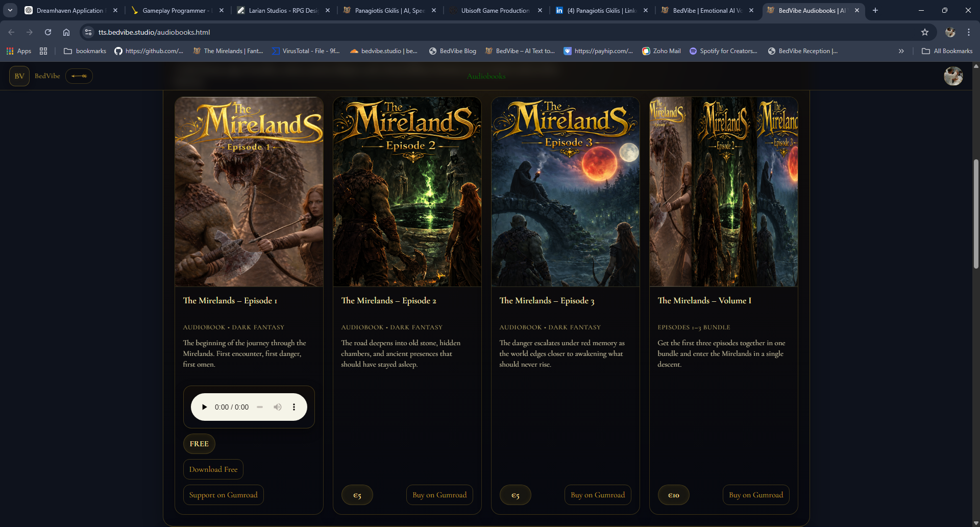Bookmark this page with the star icon
This screenshot has width=980, height=527.
(925, 32)
